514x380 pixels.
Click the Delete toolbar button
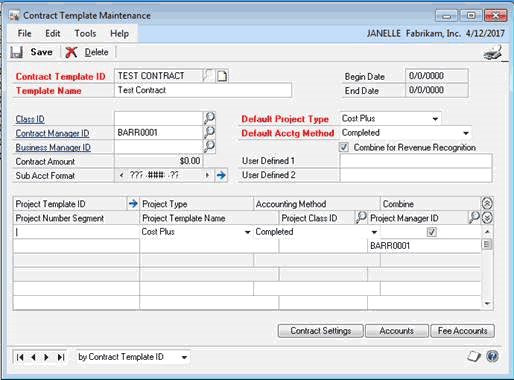(87, 52)
